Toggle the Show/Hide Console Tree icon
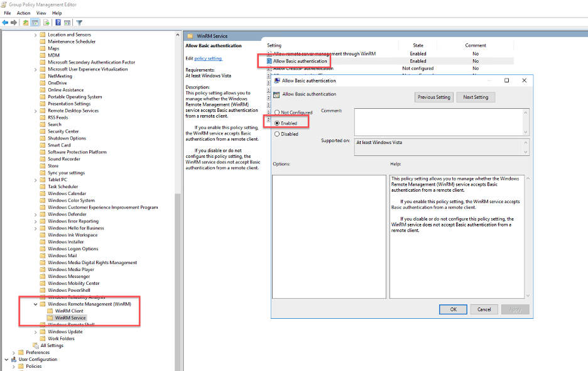The height and width of the screenshot is (371, 588). 35,23
